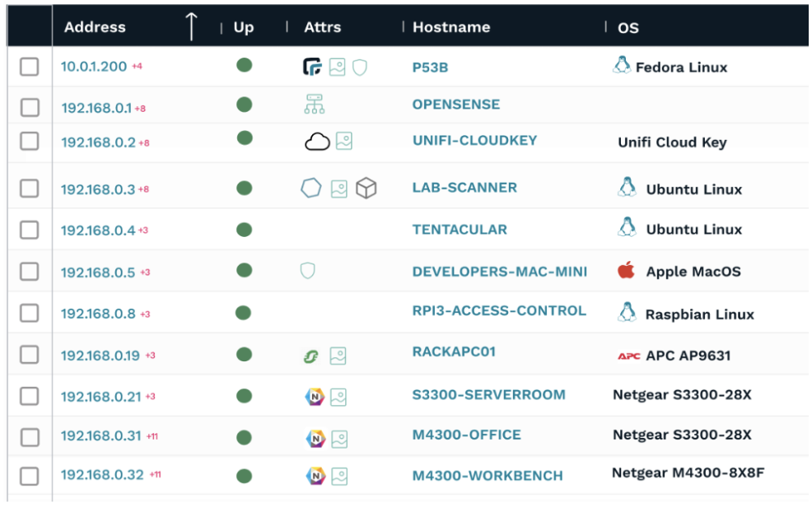The height and width of the screenshot is (507, 812).
Task: Click the screenshot icon in the P53B row
Action: (x=337, y=67)
